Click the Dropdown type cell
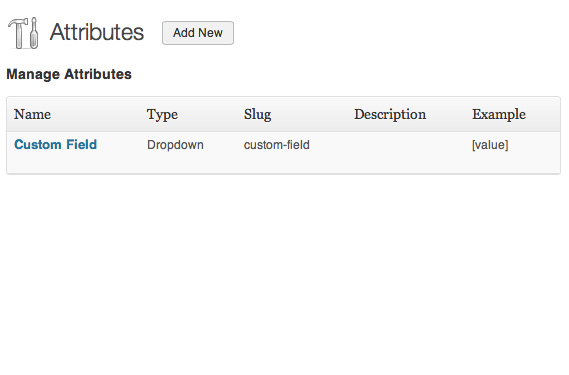The image size is (569, 375). click(175, 145)
